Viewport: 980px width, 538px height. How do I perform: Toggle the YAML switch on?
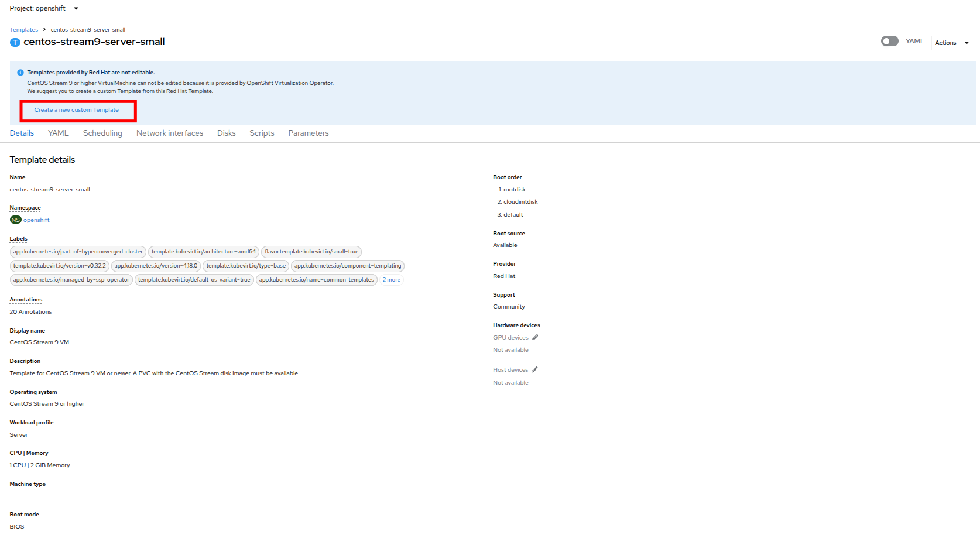click(889, 41)
